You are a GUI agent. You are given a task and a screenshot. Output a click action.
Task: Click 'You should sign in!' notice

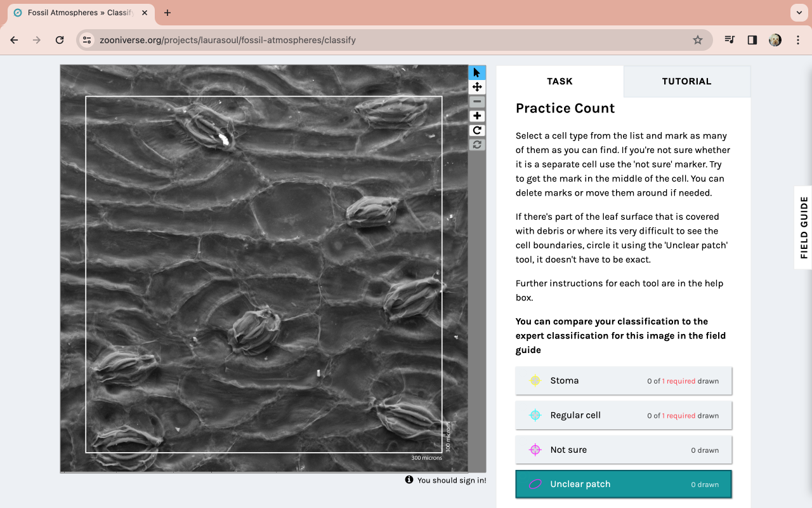point(452,480)
